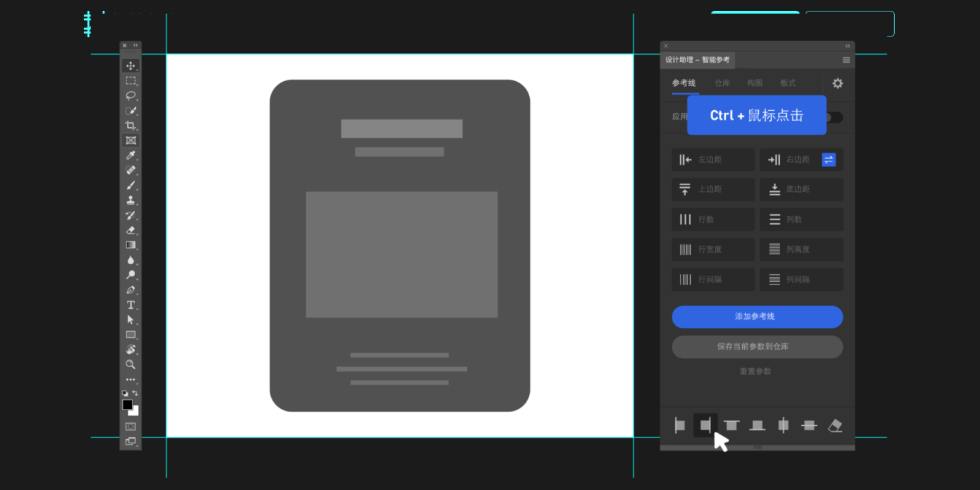Screen dimensions: 980x490
Task: Open plugin settings gear icon
Action: (837, 83)
